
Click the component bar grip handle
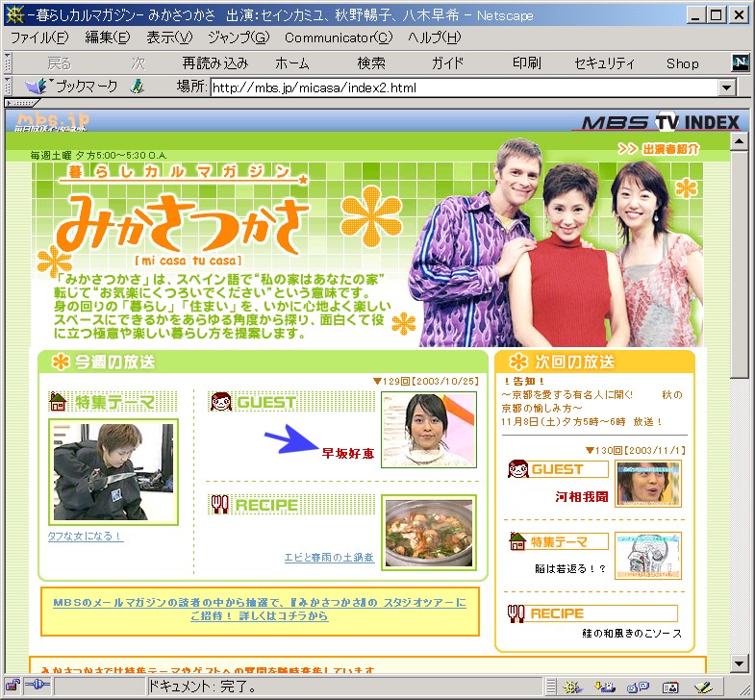click(551, 687)
